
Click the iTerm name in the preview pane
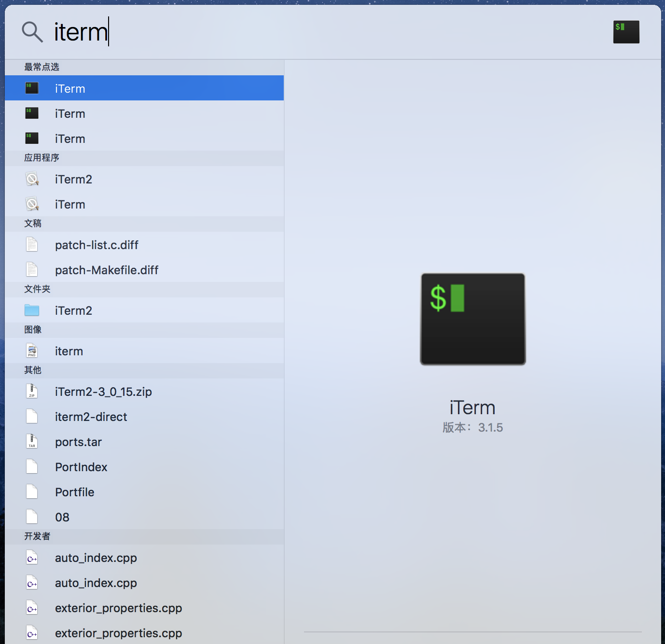(472, 408)
